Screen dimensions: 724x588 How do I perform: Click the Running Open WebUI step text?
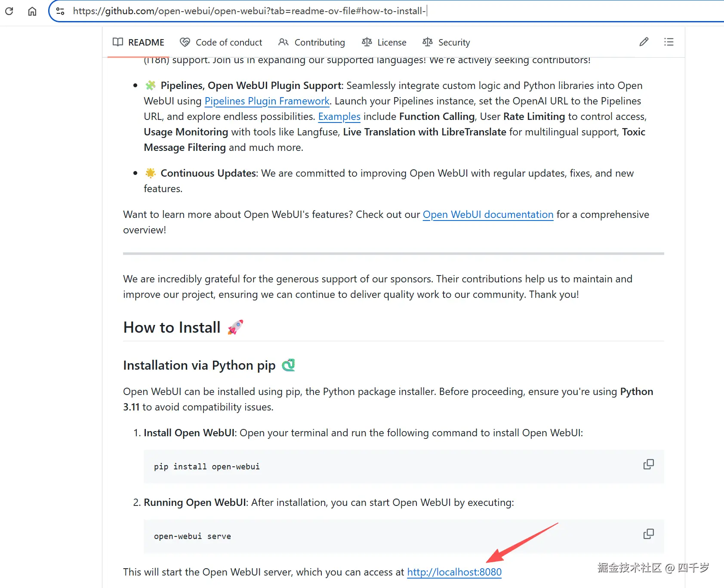[x=195, y=502]
